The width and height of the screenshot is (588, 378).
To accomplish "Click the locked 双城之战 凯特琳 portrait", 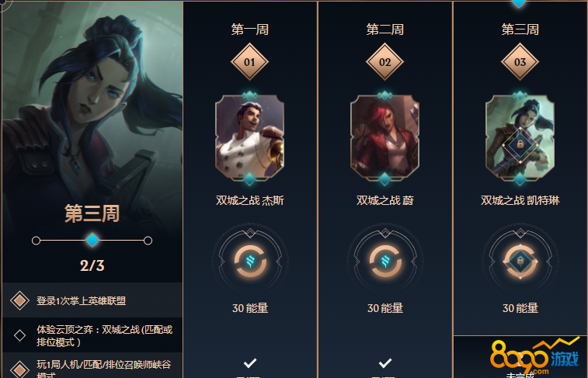I will tap(520, 138).
